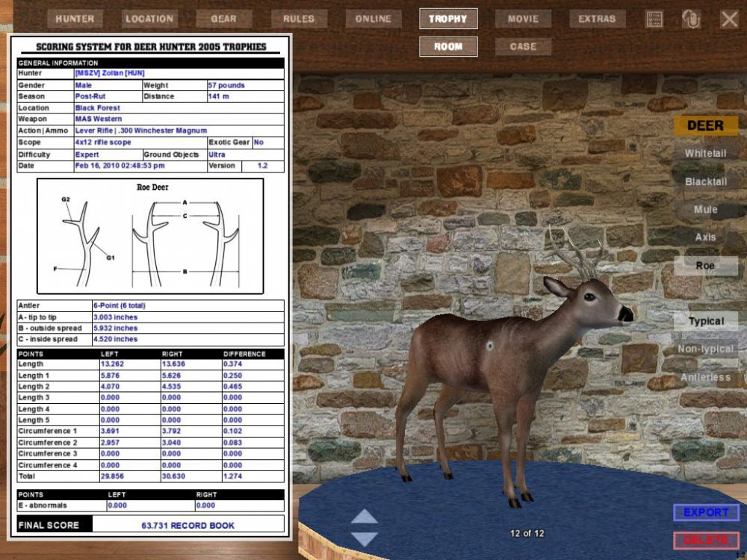Click the mouse controls icon
747x560 pixels.
point(692,19)
